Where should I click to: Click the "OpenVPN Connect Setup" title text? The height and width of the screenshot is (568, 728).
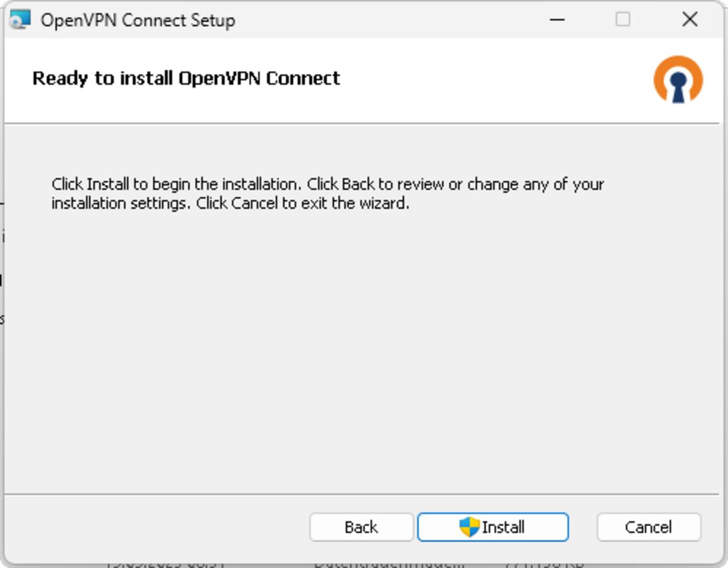point(138,21)
